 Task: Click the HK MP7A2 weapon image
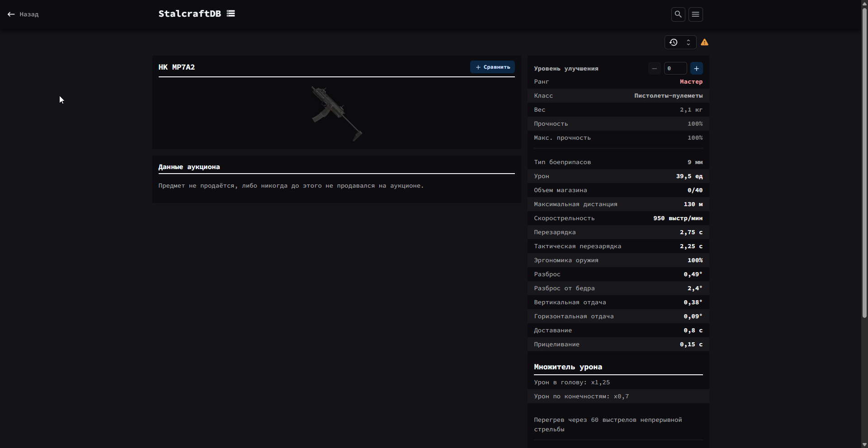[x=337, y=113]
